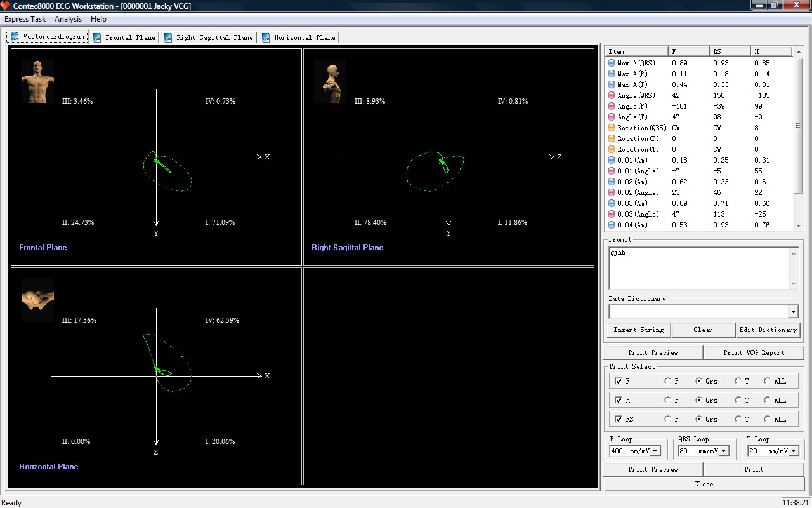Image resolution: width=812 pixels, height=508 pixels.
Task: Click the right sagittal body side-view icon
Action: (x=330, y=81)
